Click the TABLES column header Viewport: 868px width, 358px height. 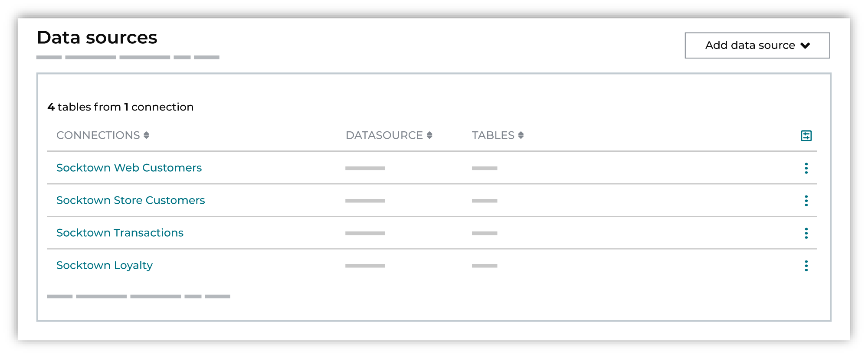[x=493, y=135]
